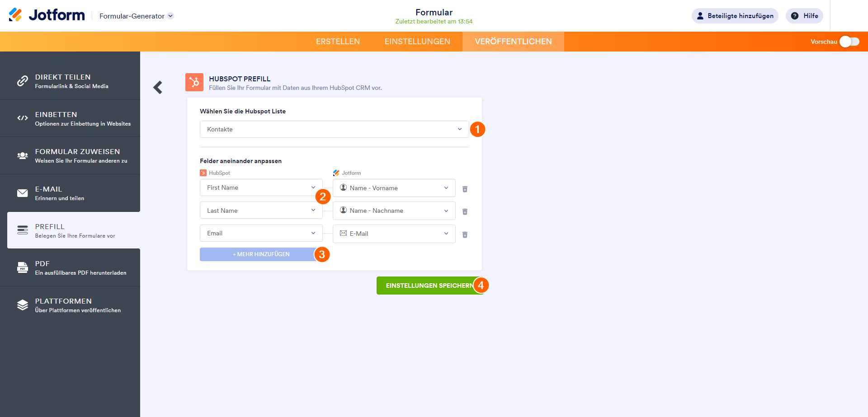This screenshot has height=417, width=868.
Task: Click the Direkt Teilen link icon
Action: click(23, 81)
